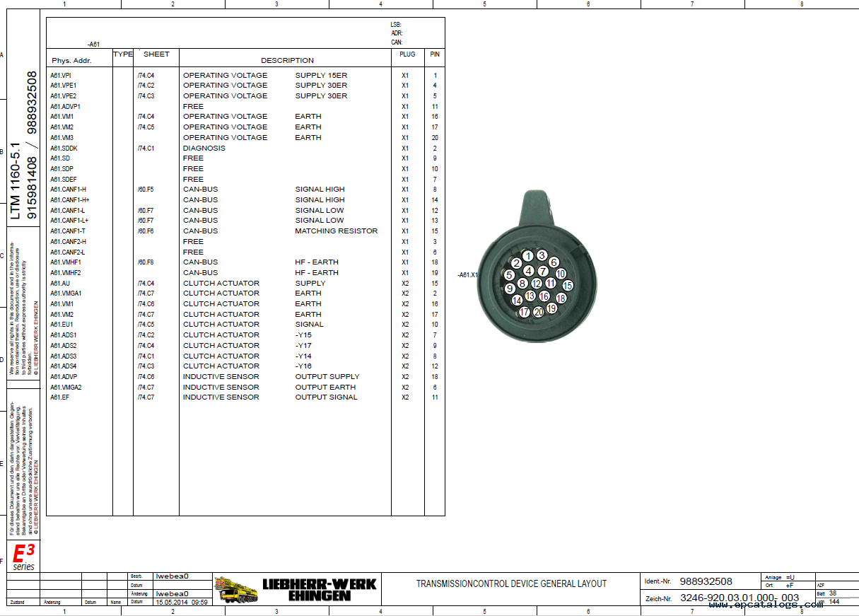Click the 'OUTPUT SUPPLY' description text
The image size is (859, 616).
coord(327,377)
